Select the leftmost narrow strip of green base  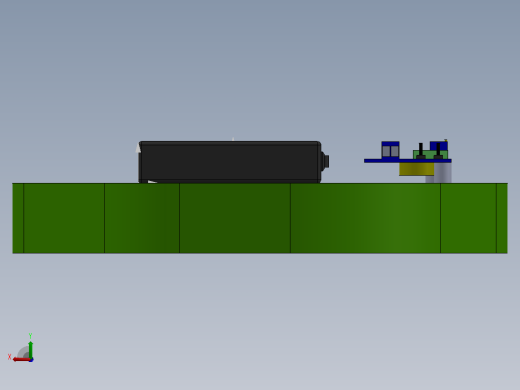pos(18,218)
